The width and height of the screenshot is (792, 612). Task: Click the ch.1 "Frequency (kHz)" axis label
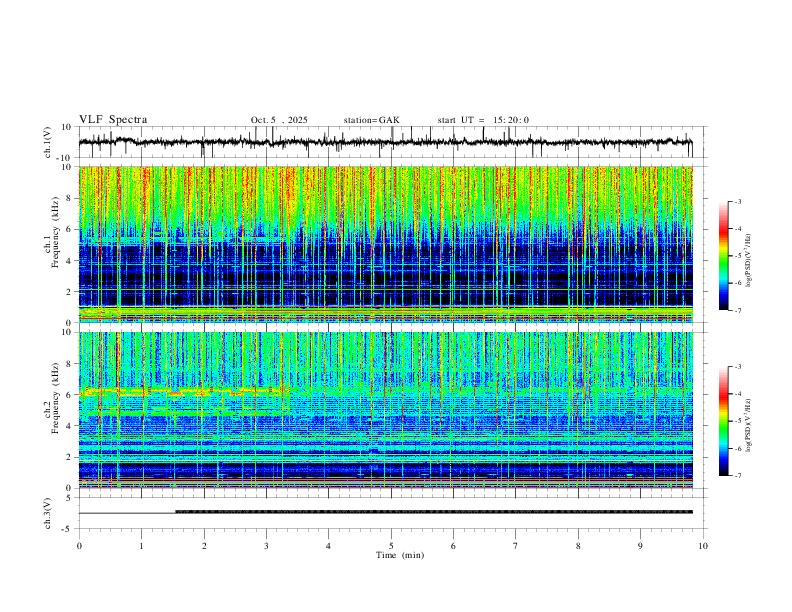(56, 233)
